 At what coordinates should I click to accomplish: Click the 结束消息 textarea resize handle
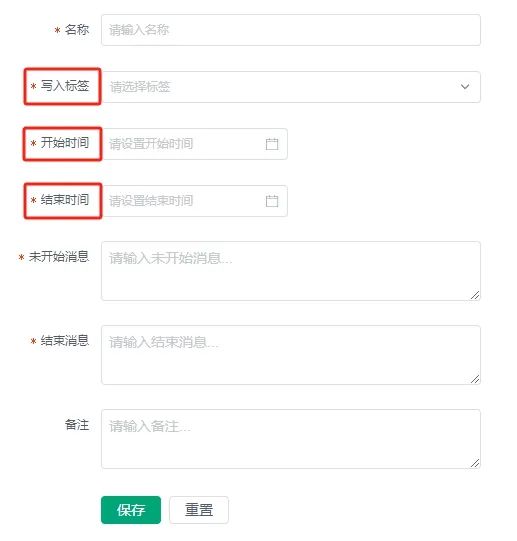click(475, 379)
